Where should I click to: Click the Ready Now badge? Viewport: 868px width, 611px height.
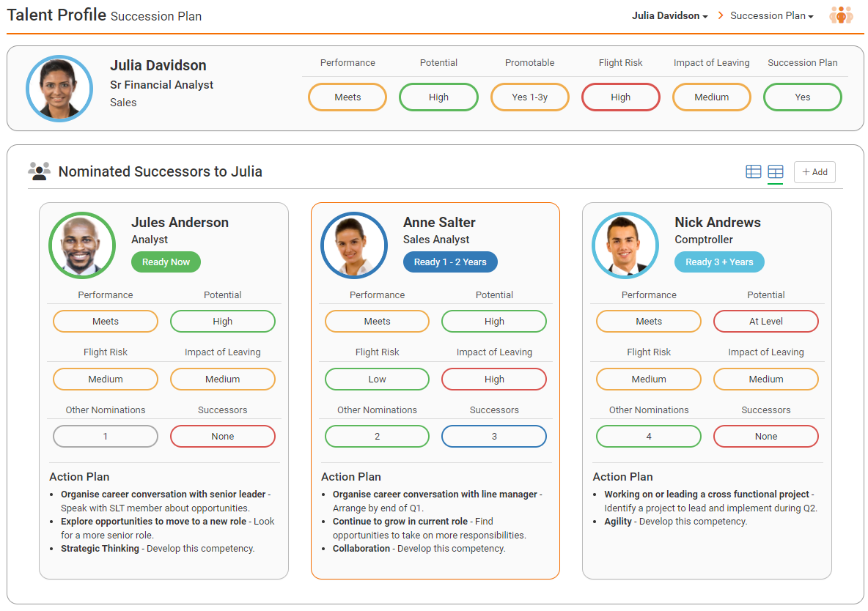pyautogui.click(x=166, y=262)
